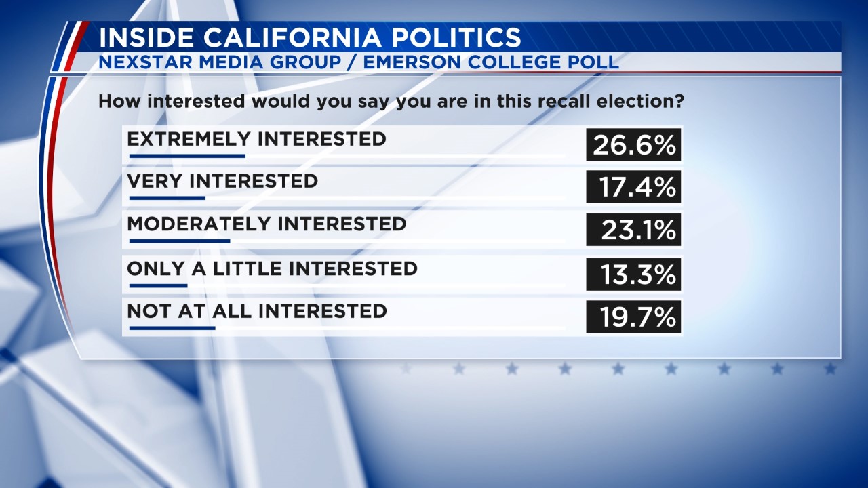Click the leftmost star in the bottom row
This screenshot has height=488, width=868.
click(406, 369)
